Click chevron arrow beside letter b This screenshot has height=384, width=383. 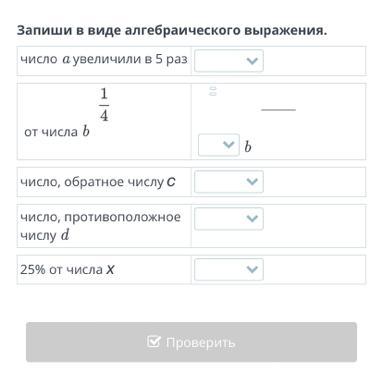coord(229,145)
